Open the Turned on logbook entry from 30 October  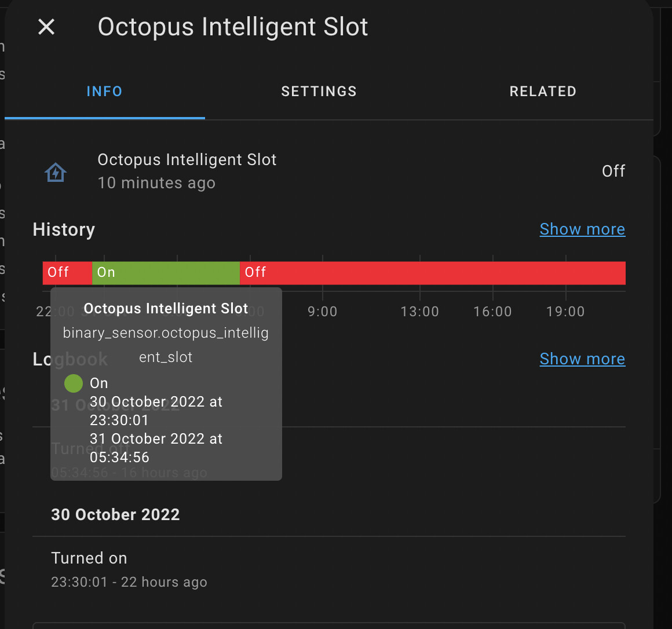(89, 558)
